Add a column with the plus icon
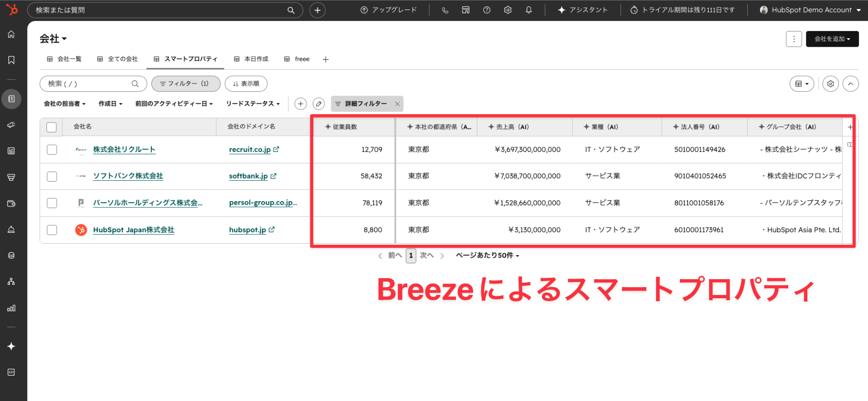The image size is (868, 401). [850, 127]
